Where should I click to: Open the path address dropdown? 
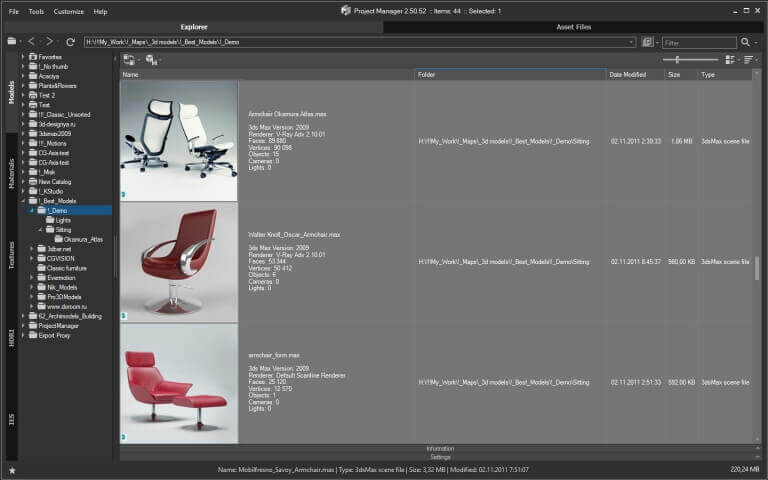coord(631,43)
